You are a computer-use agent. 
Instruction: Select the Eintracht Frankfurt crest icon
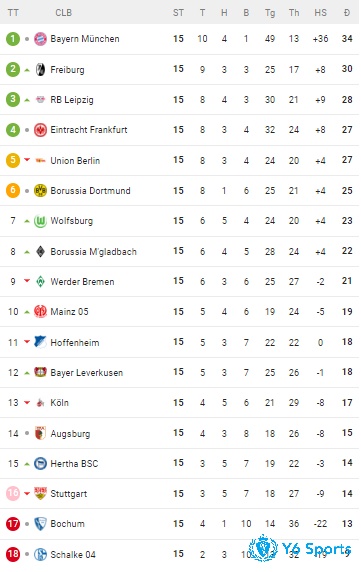pos(40,130)
